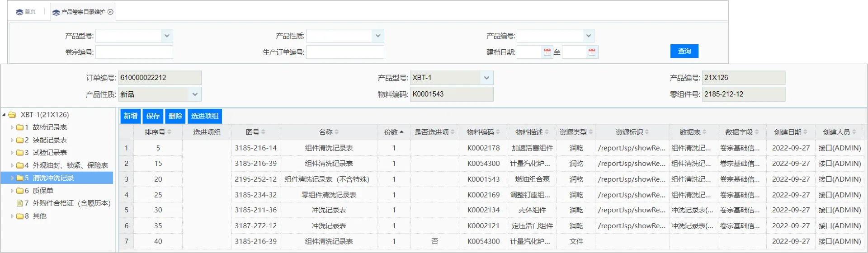Click the 选进项组 button

click(205, 116)
